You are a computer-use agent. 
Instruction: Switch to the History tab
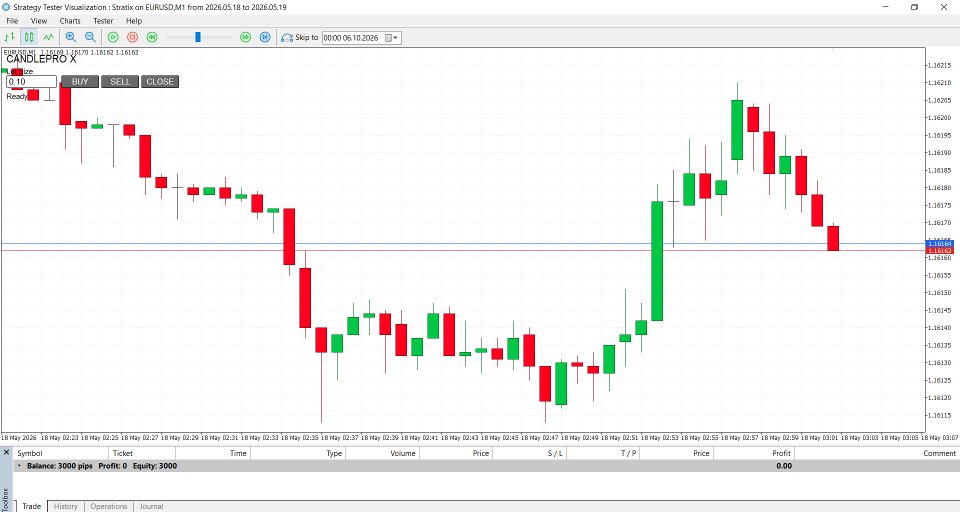(x=66, y=506)
